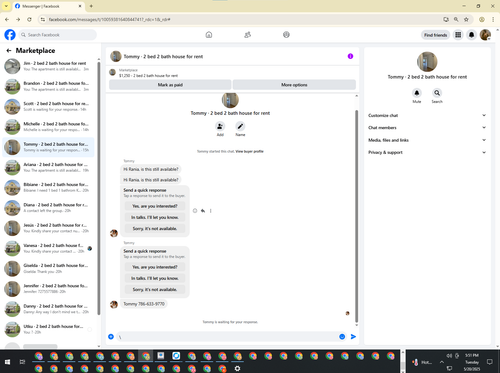Open the View buyer profile link
500x373 pixels.
249,151
